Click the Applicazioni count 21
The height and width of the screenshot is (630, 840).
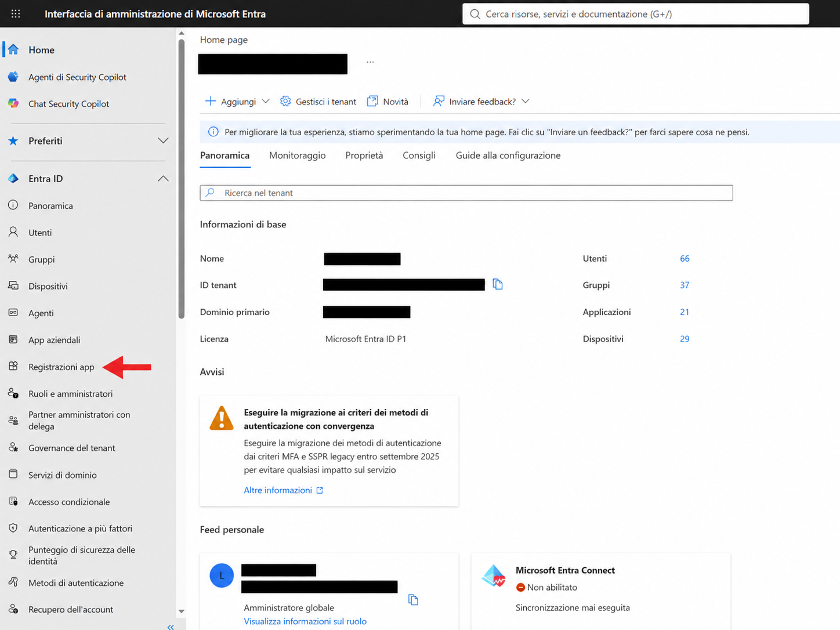click(685, 312)
